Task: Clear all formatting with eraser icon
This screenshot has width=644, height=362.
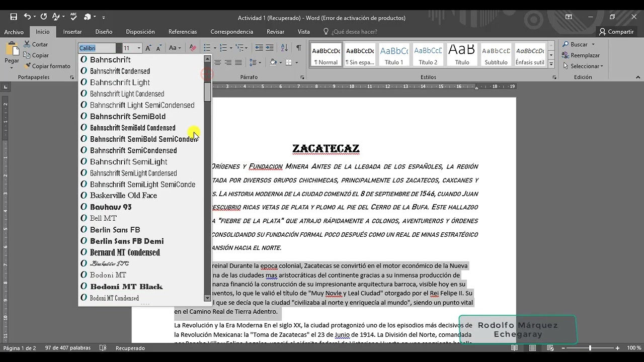Action: pos(193,48)
